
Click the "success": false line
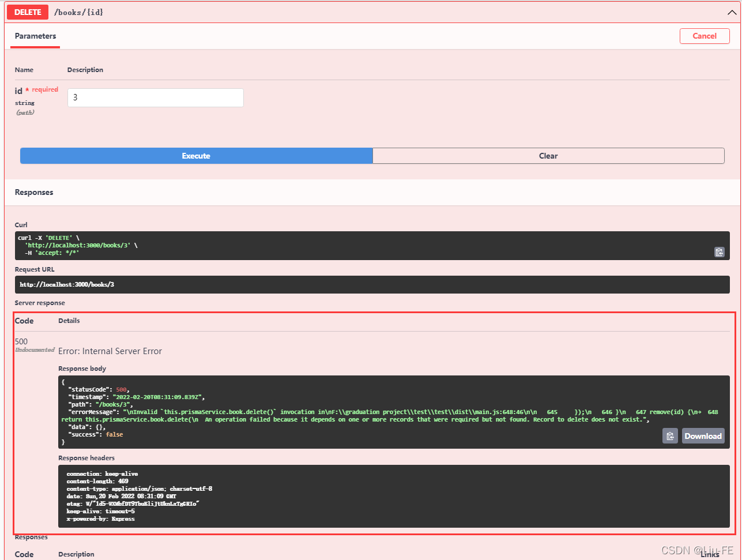pyautogui.click(x=96, y=434)
